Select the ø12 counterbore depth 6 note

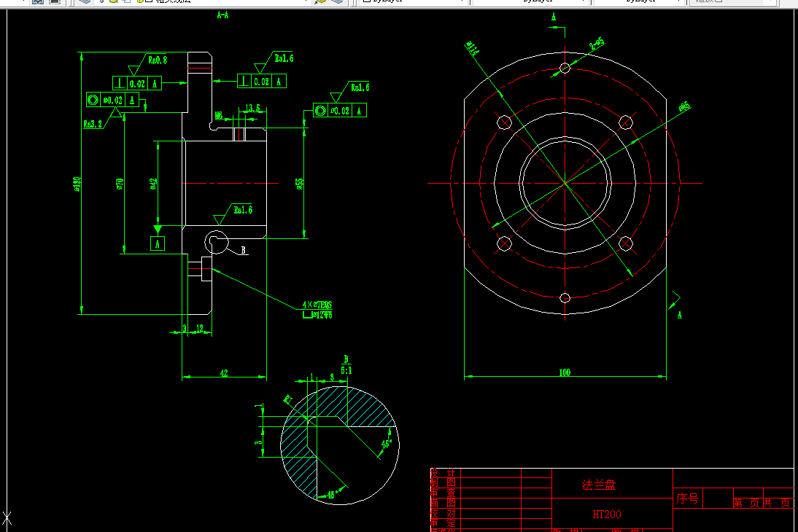317,315
